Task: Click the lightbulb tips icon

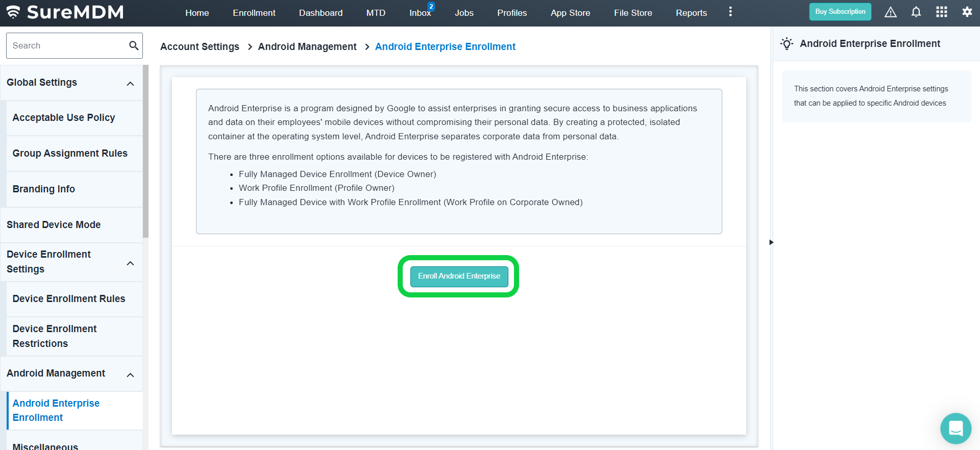Action: 787,44
